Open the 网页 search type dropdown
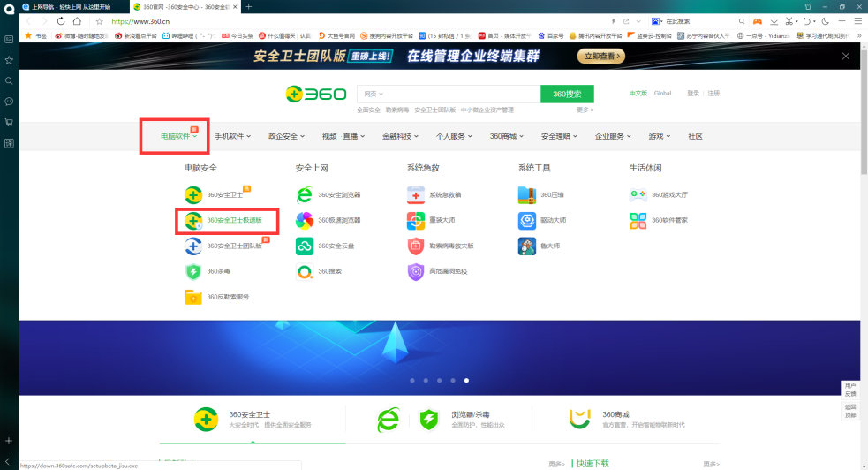The height and width of the screenshot is (470, 868). tap(374, 95)
